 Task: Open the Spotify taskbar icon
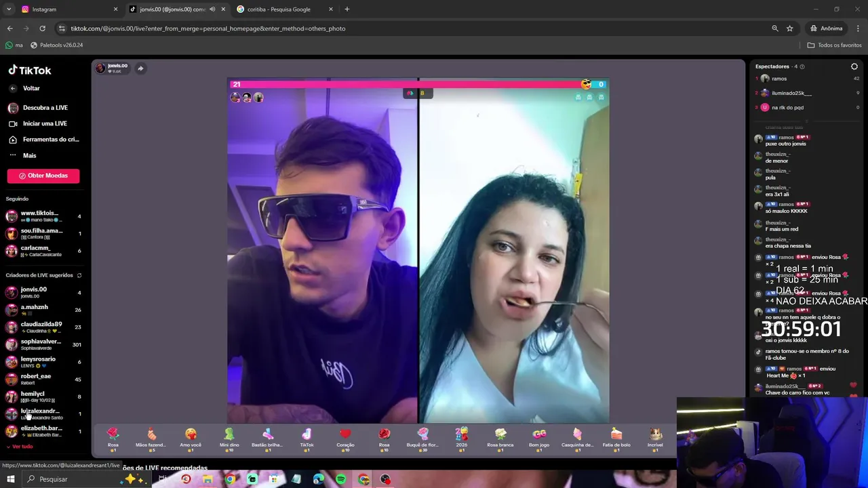pyautogui.click(x=341, y=479)
